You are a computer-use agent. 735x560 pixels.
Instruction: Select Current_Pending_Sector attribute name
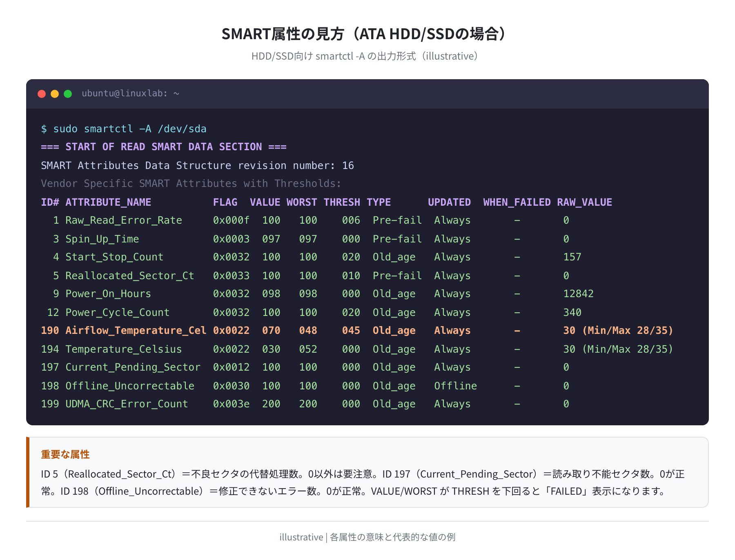click(133, 367)
